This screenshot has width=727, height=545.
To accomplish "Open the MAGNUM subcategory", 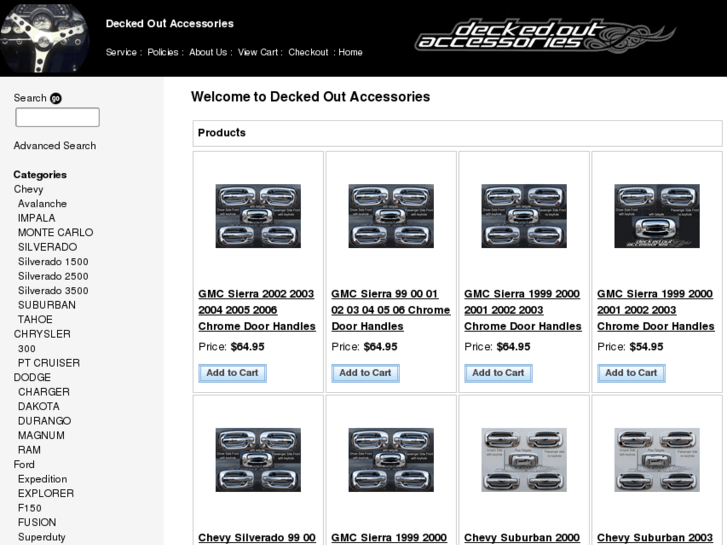I will point(41,436).
